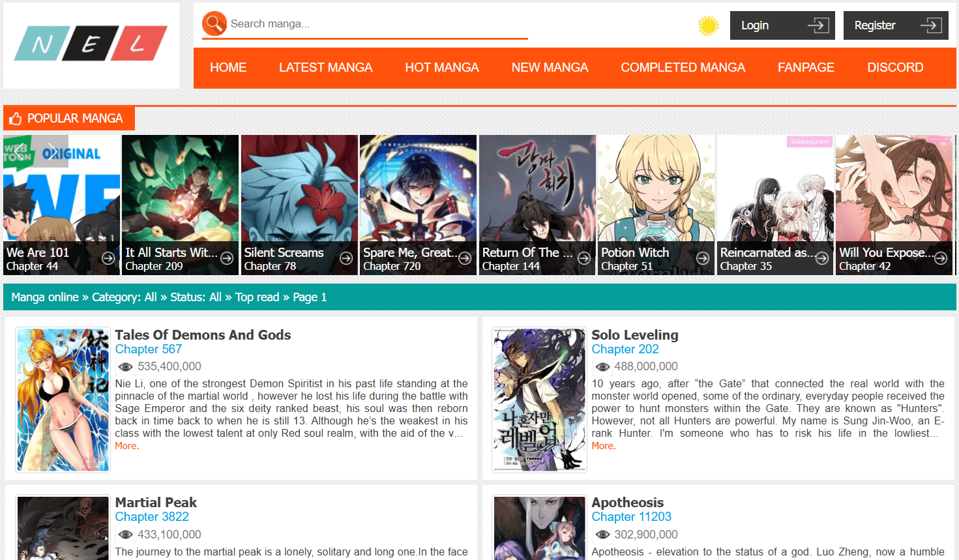Click the Page 1 breadcrumb text
This screenshot has width=959, height=560.
pyautogui.click(x=310, y=297)
